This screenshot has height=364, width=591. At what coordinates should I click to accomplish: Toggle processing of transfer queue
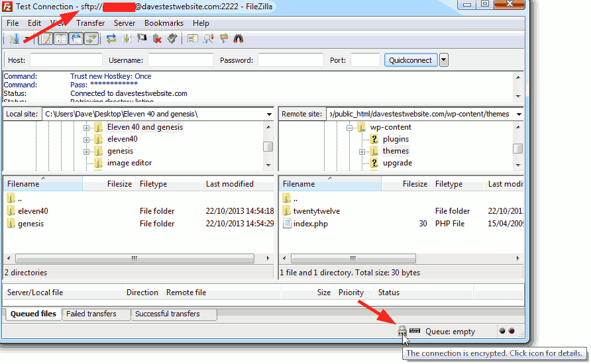point(127,38)
